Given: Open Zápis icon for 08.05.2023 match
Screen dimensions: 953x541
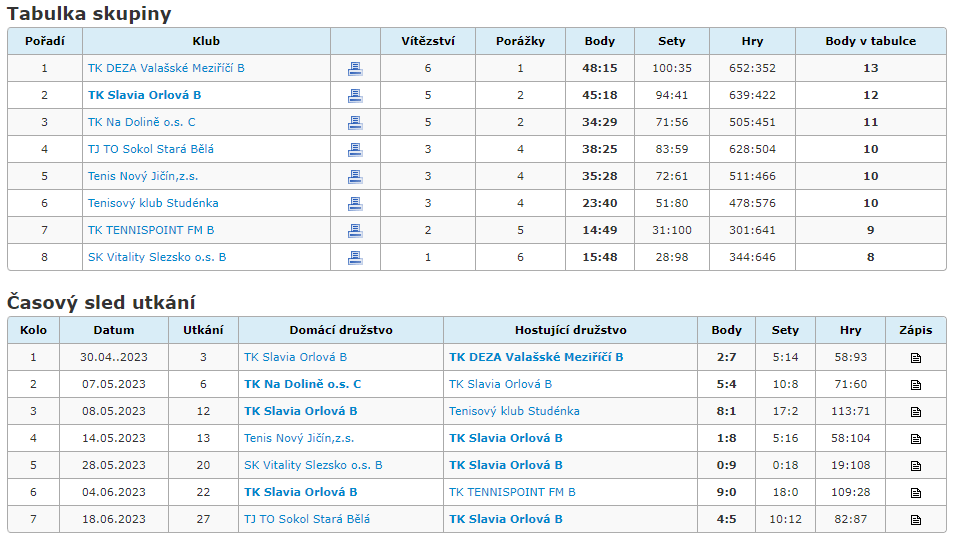Looking at the screenshot, I should [x=916, y=412].
